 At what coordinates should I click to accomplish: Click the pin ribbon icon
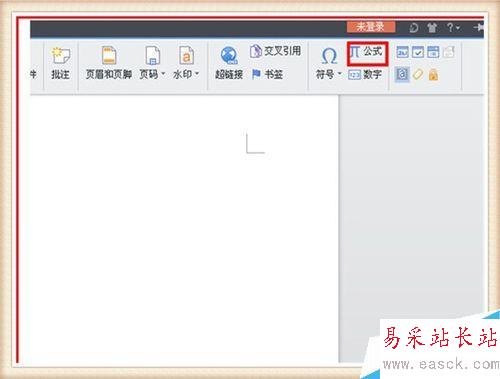478,27
